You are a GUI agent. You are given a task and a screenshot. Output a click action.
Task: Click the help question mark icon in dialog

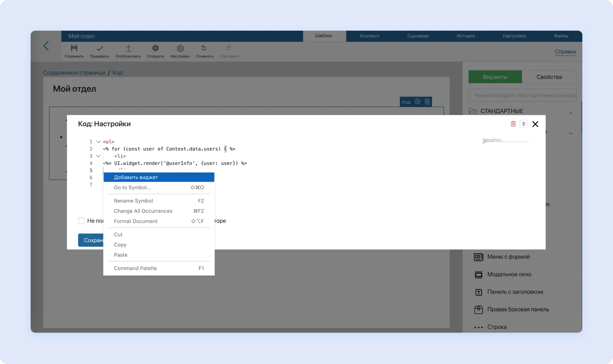pyautogui.click(x=523, y=124)
